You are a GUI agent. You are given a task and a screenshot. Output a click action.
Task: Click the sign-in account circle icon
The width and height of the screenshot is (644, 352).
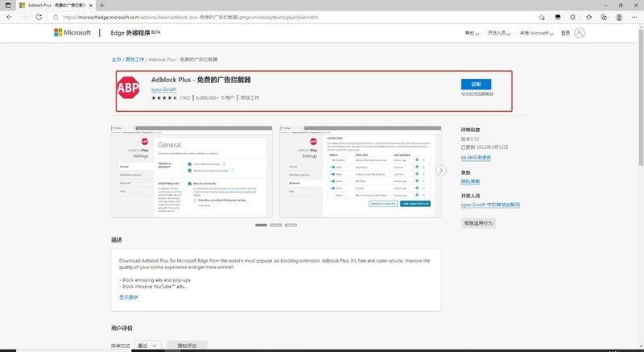(580, 33)
